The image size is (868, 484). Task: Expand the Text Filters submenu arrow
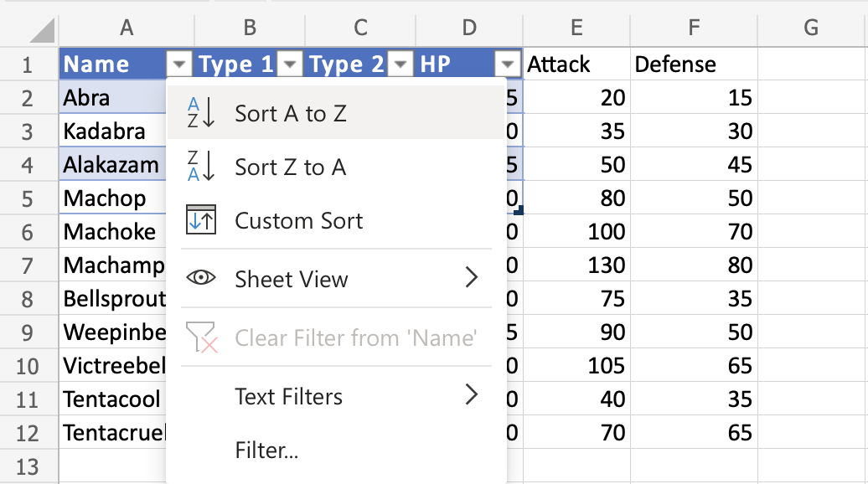point(472,395)
